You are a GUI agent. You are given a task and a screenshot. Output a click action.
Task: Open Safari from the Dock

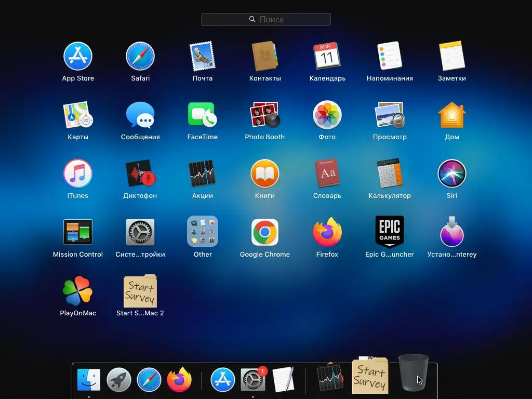tap(149, 379)
